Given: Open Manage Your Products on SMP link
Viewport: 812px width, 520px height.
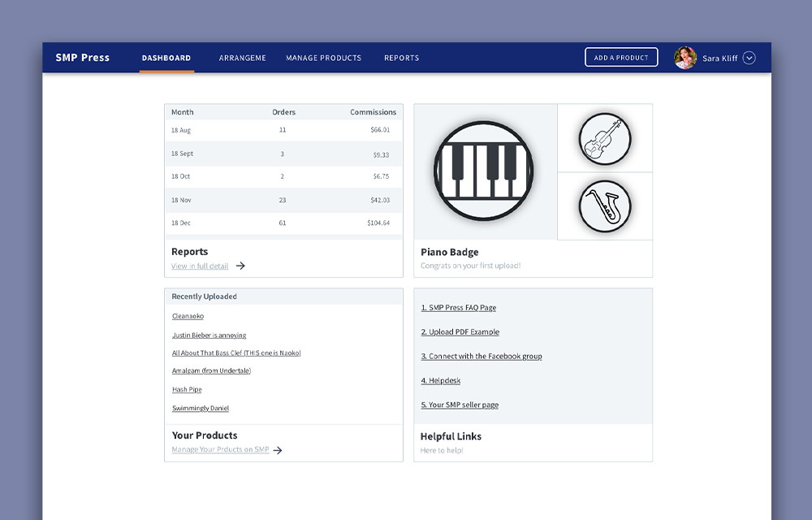Looking at the screenshot, I should (220, 449).
